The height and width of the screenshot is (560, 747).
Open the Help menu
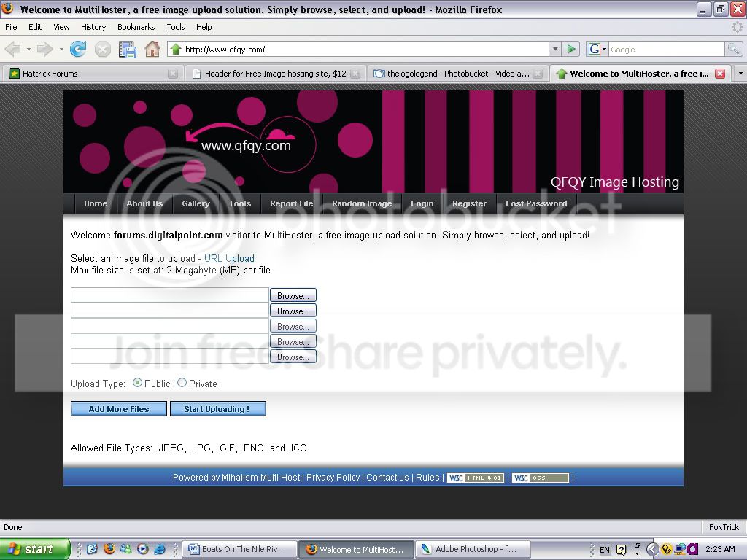pos(204,27)
